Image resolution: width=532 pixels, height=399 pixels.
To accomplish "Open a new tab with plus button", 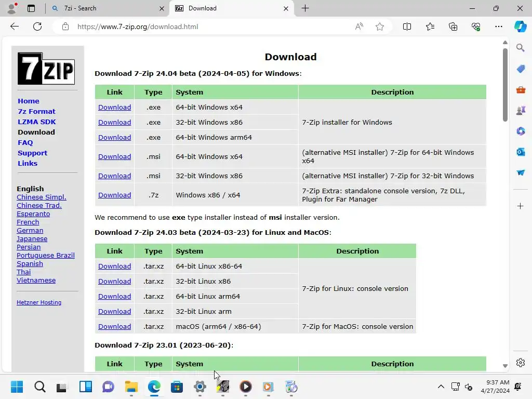I will [x=305, y=8].
